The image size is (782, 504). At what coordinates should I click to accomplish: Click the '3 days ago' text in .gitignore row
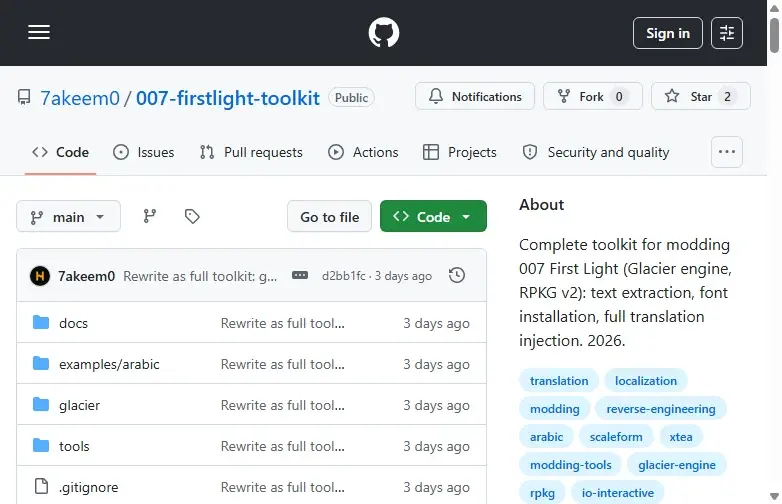coord(436,487)
